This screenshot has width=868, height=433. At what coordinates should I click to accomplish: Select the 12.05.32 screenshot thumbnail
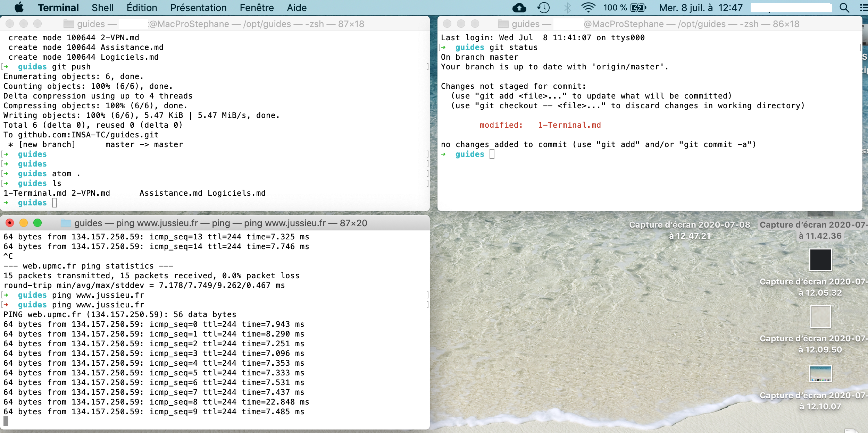tap(820, 260)
